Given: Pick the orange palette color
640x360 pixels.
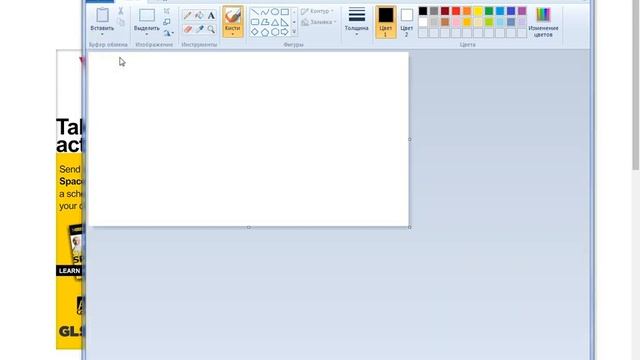Looking at the screenshot, I should click(x=467, y=11).
